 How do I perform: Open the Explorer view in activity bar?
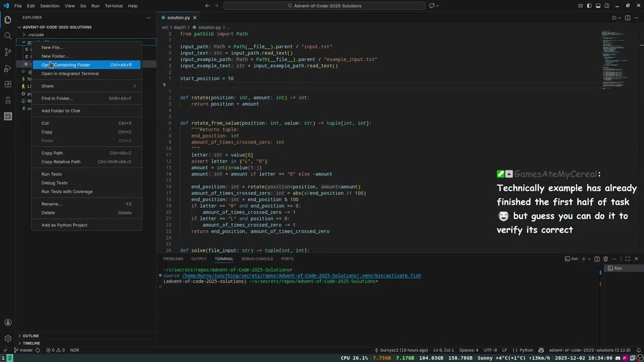click(x=8, y=20)
